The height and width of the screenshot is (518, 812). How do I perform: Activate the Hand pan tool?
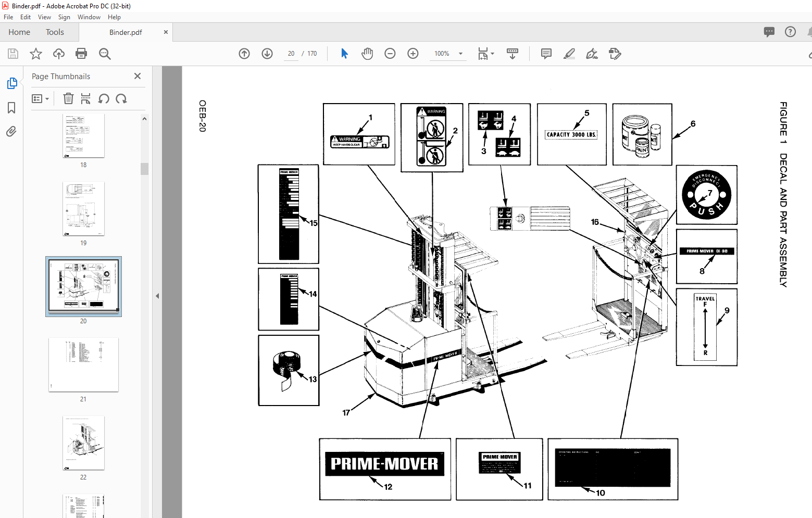pyautogui.click(x=367, y=54)
